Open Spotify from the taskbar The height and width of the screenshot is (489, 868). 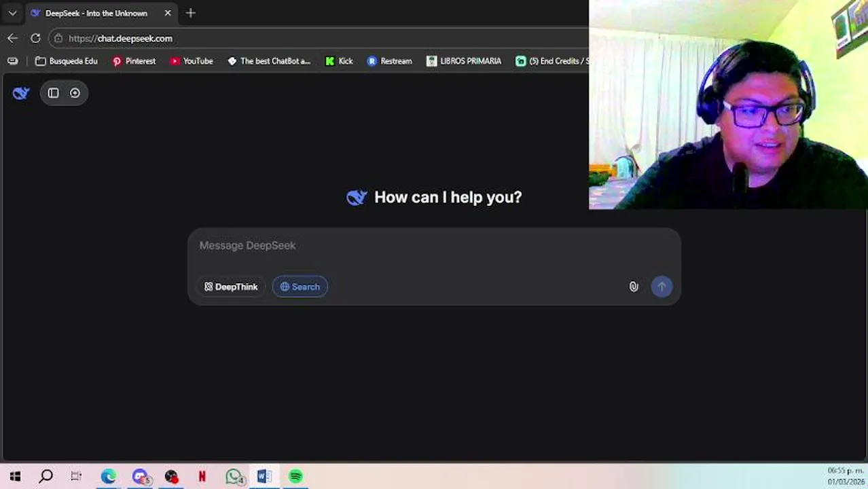(295, 477)
